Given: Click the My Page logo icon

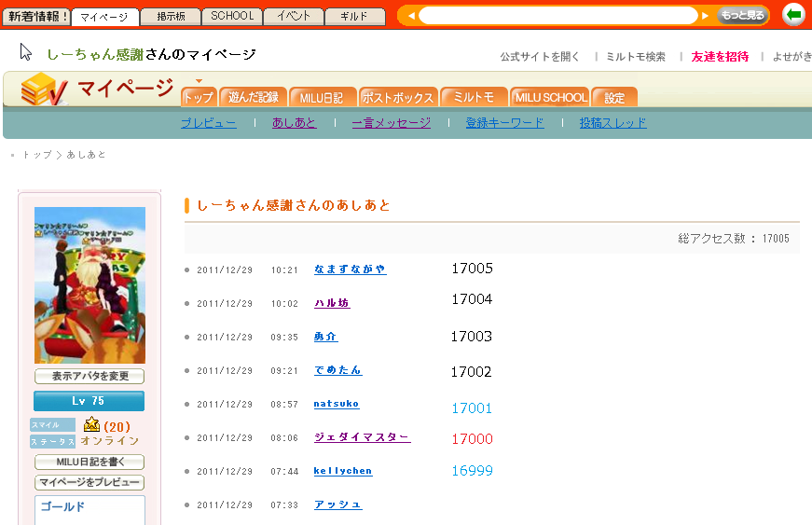Looking at the screenshot, I should click(x=43, y=90).
